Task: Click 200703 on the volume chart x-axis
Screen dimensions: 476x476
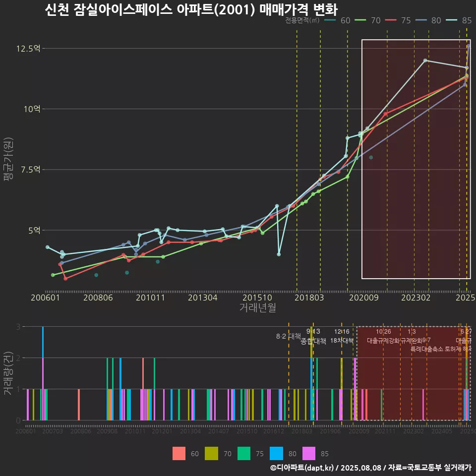Action: click(x=52, y=431)
